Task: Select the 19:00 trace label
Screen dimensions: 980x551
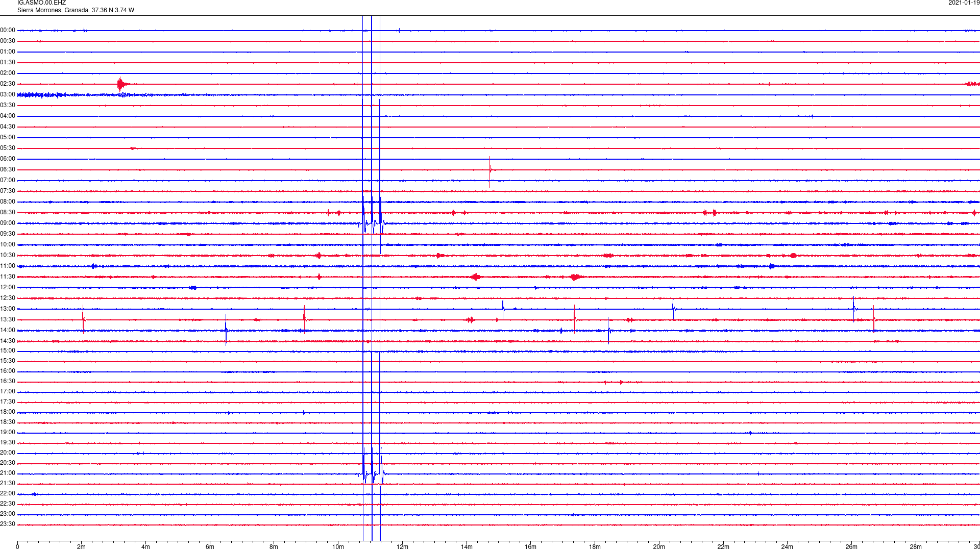Action: coord(8,433)
